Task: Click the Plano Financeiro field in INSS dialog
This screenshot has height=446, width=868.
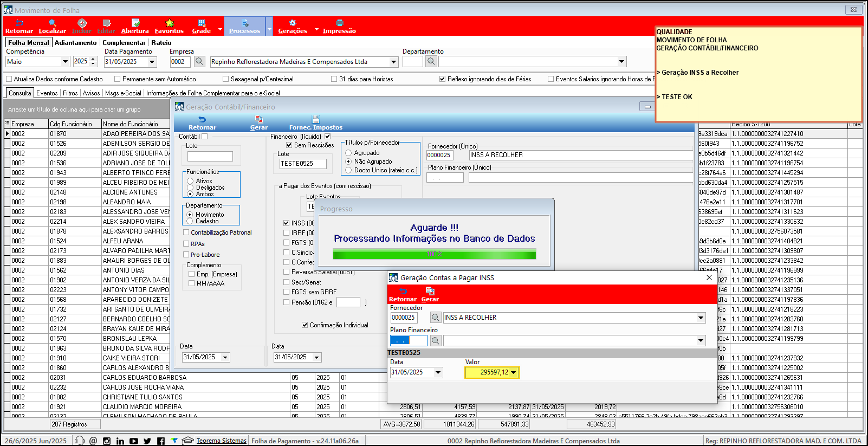Action: point(409,340)
